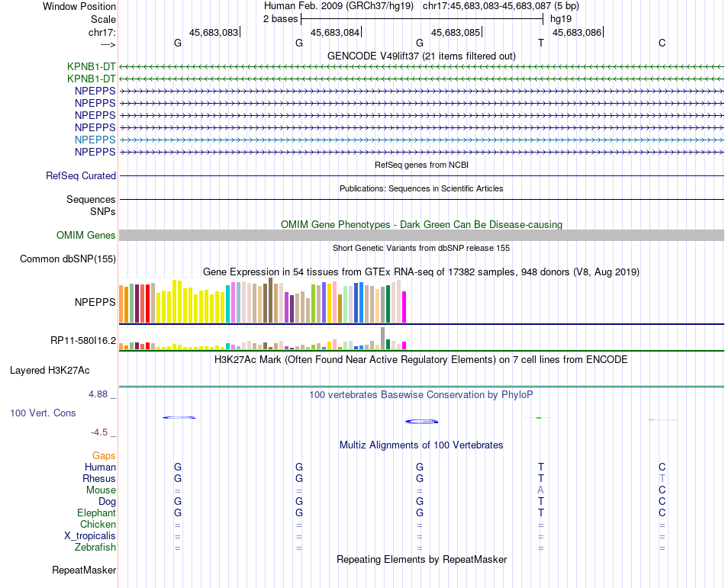The image size is (725, 588).
Task: Click the Sequences track label
Action: click(91, 200)
